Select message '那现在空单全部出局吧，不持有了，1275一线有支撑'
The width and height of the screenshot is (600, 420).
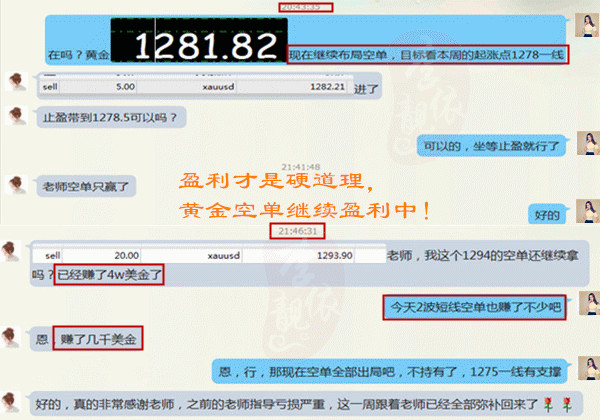pyautogui.click(x=390, y=371)
